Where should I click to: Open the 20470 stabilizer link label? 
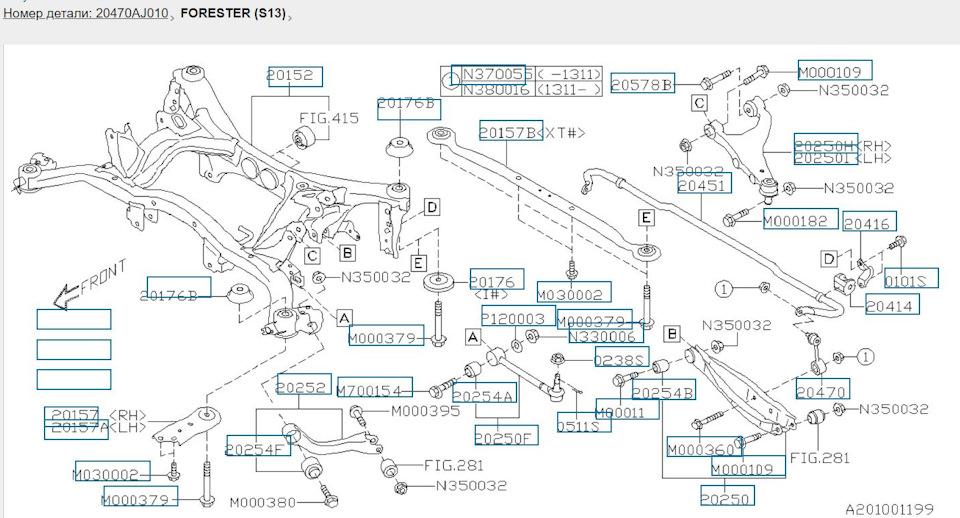823,389
